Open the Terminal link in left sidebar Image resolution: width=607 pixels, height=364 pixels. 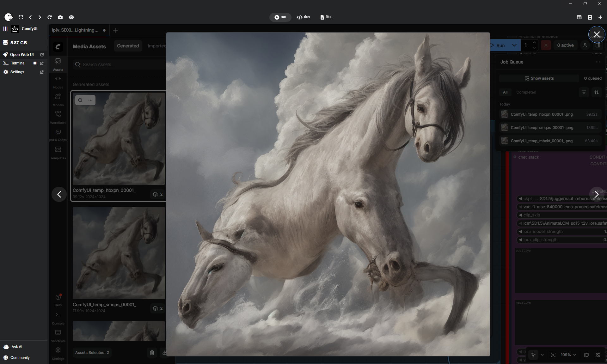(x=18, y=63)
